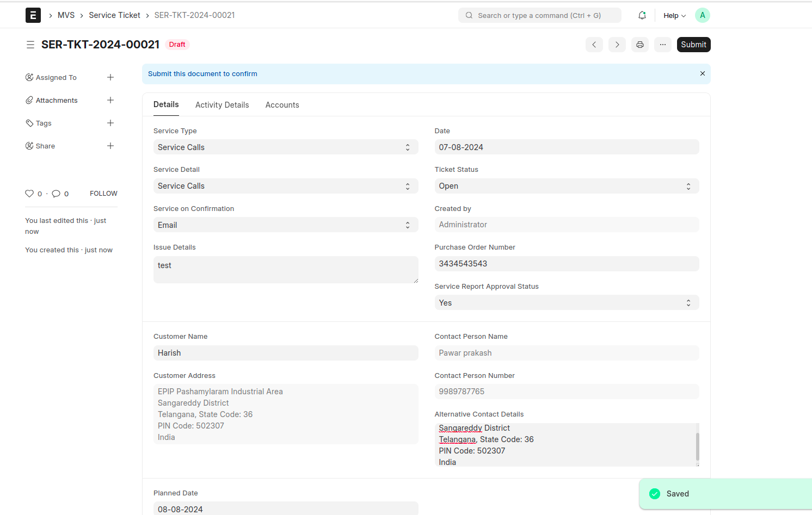Toggle the sidebar with hamburger icon
The width and height of the screenshot is (812, 515).
point(30,45)
